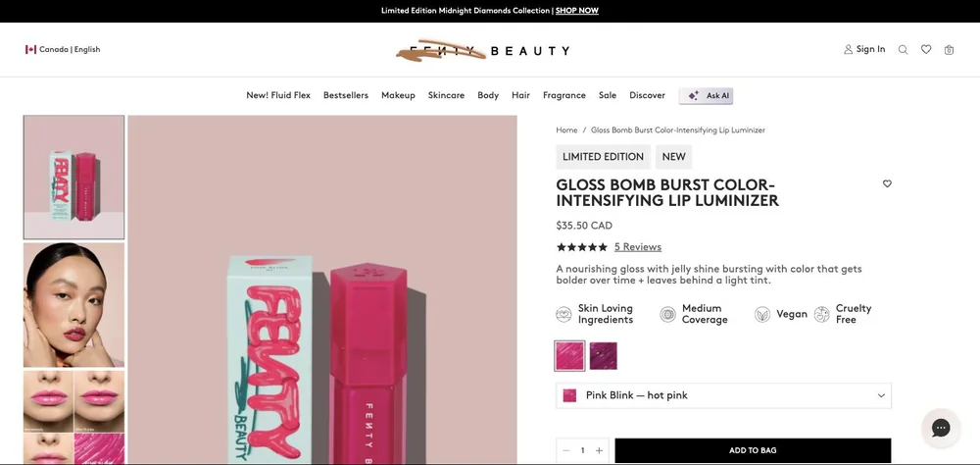Go to the Fenty Beauty logo homepage
This screenshot has width=980, height=465.
(x=482, y=50)
